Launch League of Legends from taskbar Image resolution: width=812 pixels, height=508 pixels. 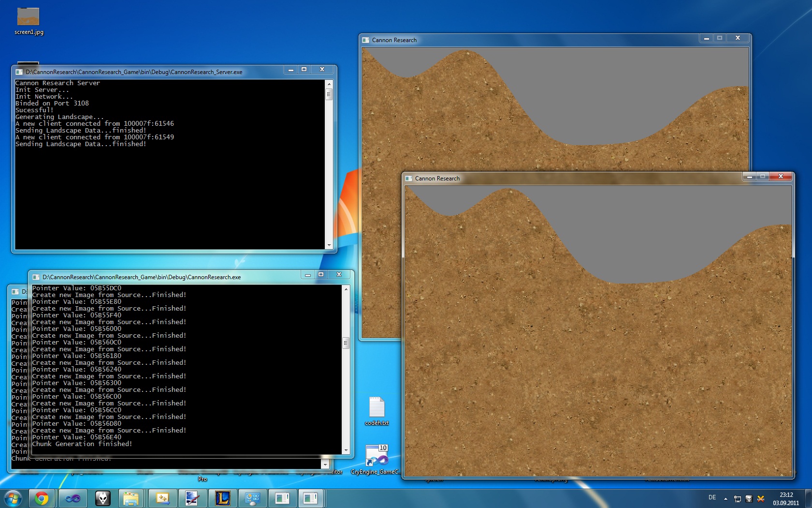(x=222, y=498)
